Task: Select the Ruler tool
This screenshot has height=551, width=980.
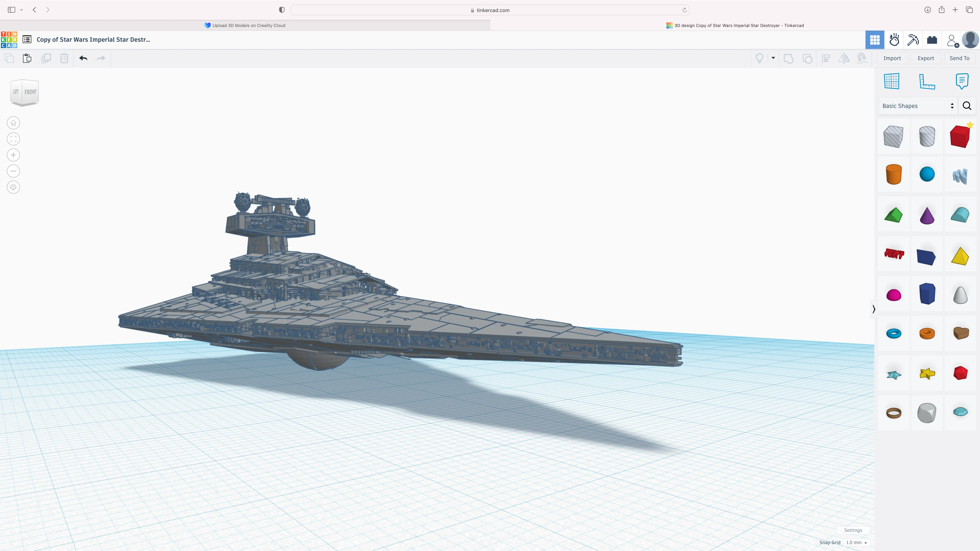Action: tap(927, 81)
